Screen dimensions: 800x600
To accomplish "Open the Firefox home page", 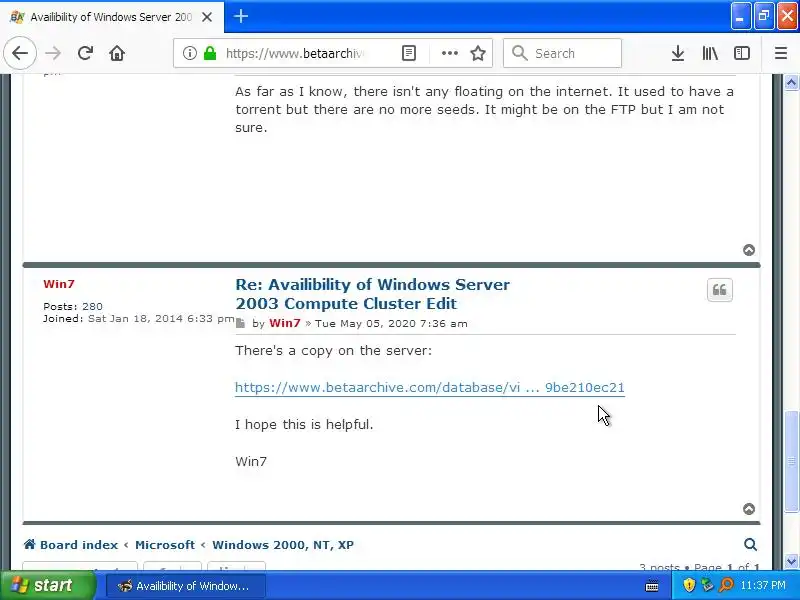I will pyautogui.click(x=117, y=53).
